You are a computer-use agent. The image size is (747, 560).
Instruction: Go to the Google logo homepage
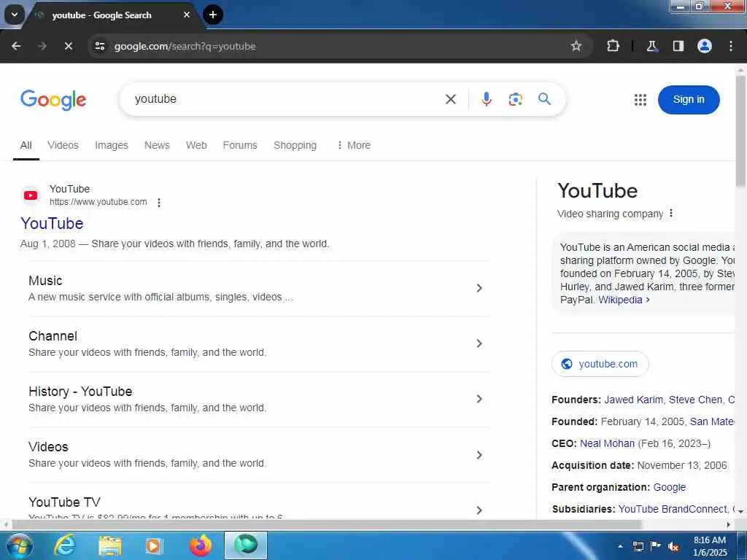[53, 99]
